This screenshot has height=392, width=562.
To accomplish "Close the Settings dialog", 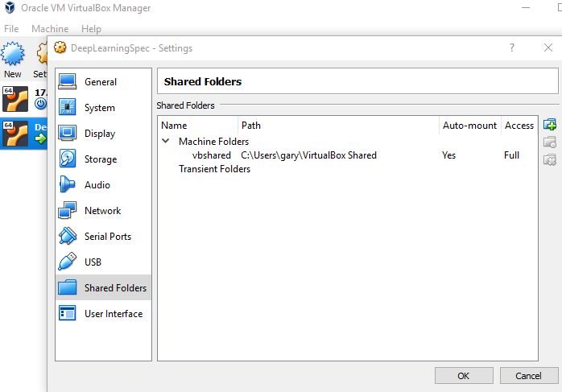I will coord(548,47).
